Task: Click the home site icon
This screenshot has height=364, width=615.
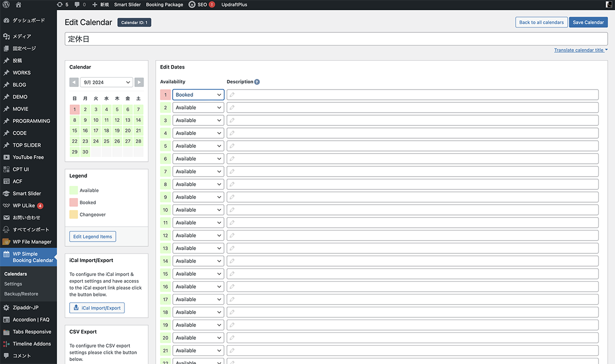Action: coord(18,5)
